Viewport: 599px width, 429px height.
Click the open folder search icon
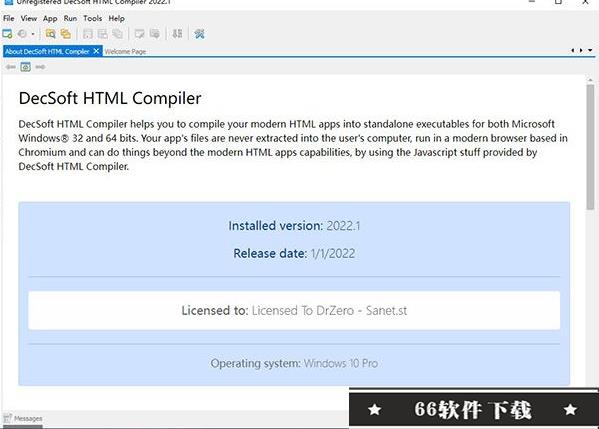[50, 34]
